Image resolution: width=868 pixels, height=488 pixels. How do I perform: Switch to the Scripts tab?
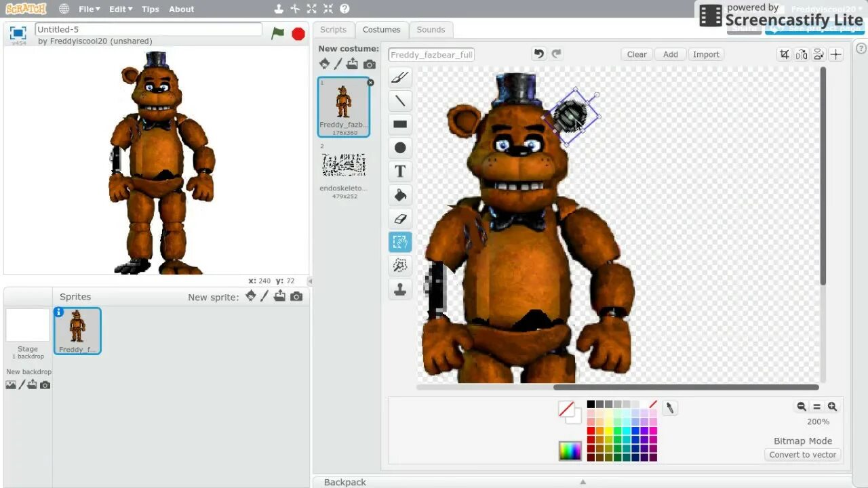[333, 29]
